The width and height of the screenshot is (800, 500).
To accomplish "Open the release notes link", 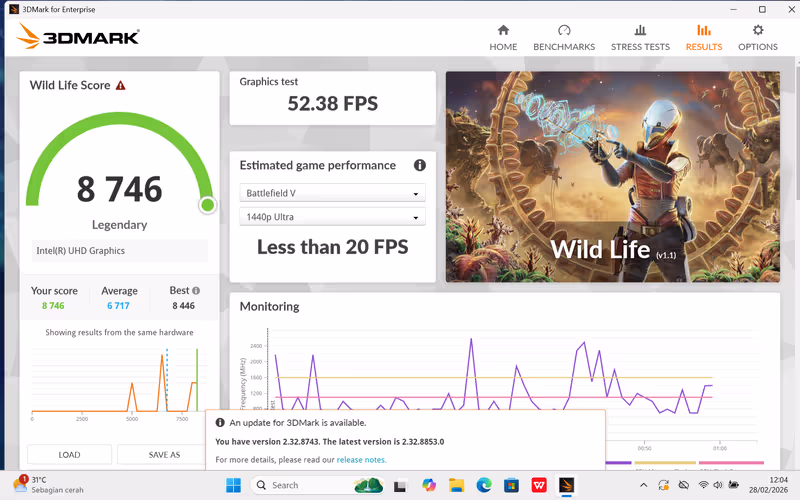I will (x=361, y=460).
